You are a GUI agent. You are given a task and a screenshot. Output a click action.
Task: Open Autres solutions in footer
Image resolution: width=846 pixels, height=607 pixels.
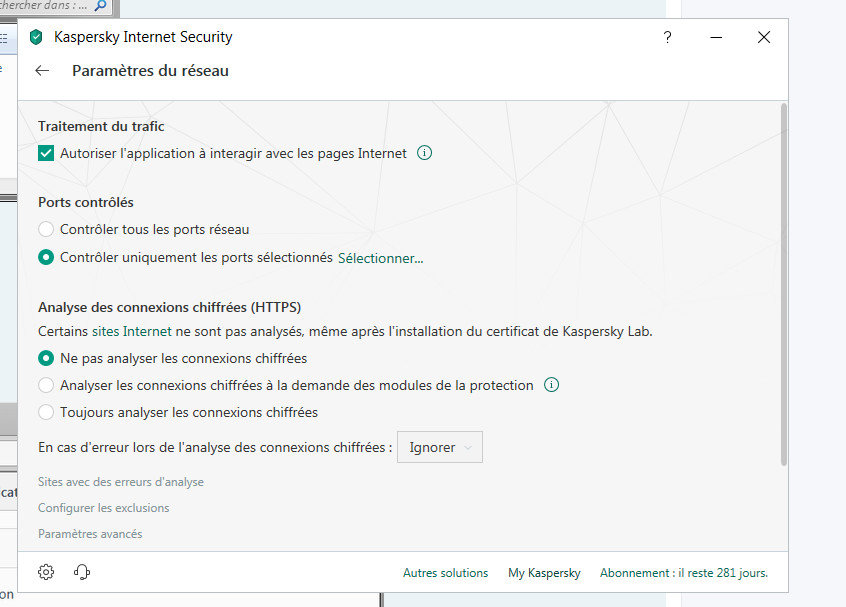point(445,573)
